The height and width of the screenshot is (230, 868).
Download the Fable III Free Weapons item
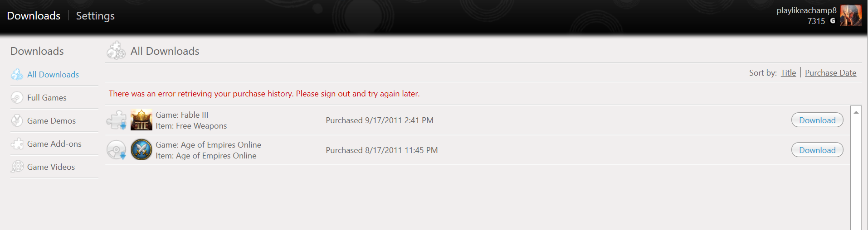[x=817, y=120]
